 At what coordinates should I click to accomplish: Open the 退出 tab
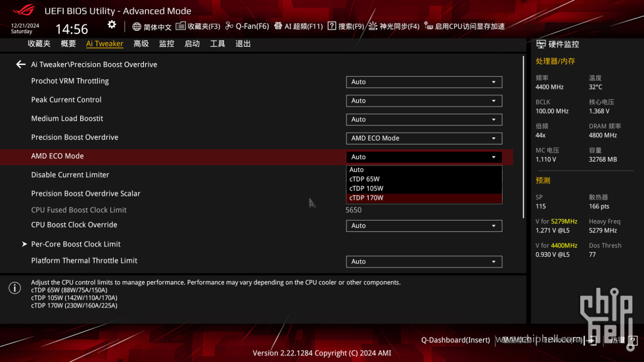[x=243, y=43]
